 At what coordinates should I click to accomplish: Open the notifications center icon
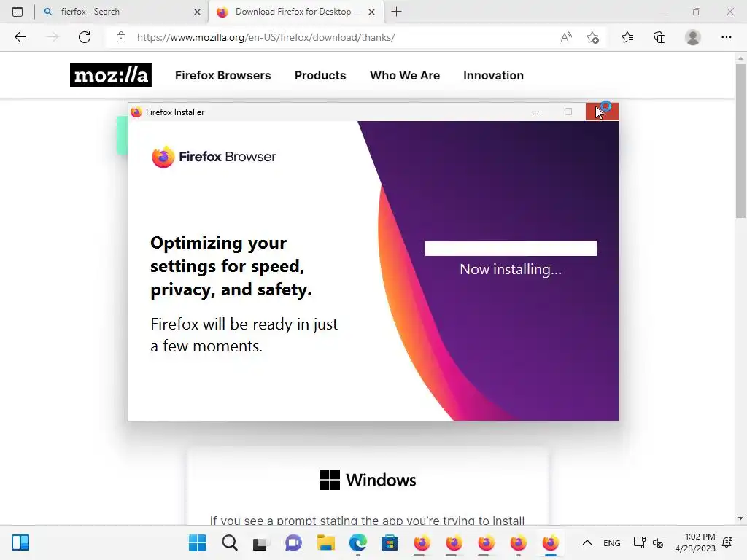coord(727,542)
